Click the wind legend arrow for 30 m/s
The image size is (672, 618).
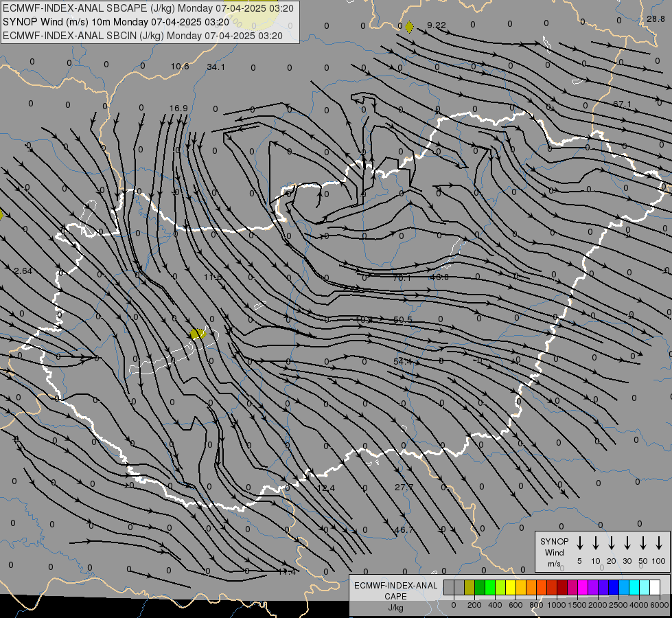click(627, 543)
